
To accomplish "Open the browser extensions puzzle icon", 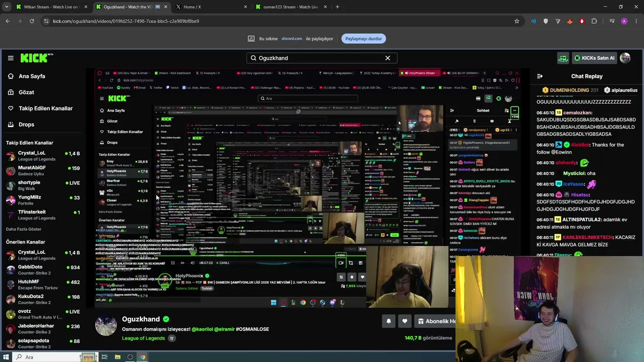I will click(594, 21).
